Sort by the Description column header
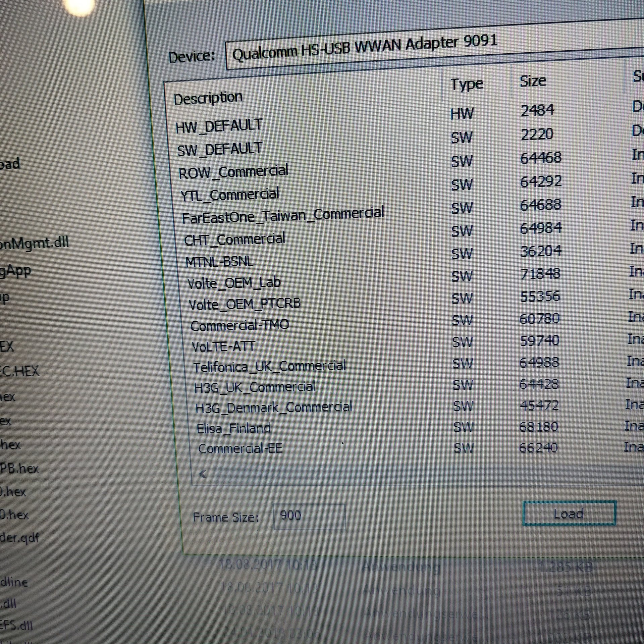The width and height of the screenshot is (644, 644). pos(208,98)
